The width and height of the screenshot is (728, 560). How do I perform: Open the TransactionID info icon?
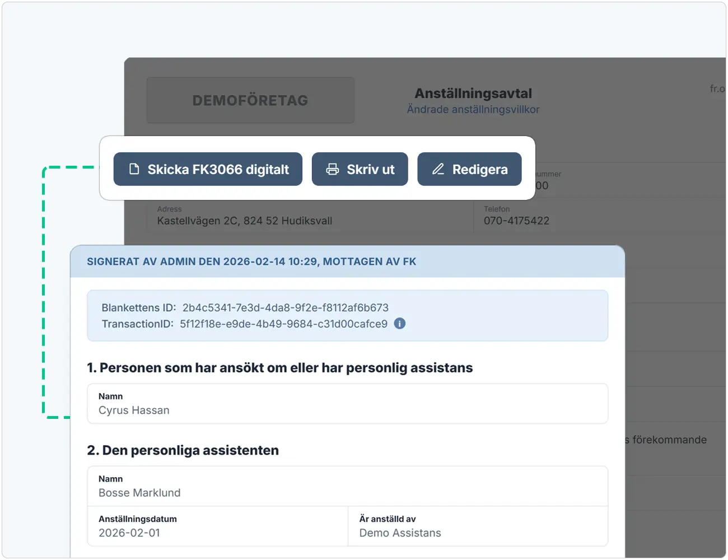[400, 324]
